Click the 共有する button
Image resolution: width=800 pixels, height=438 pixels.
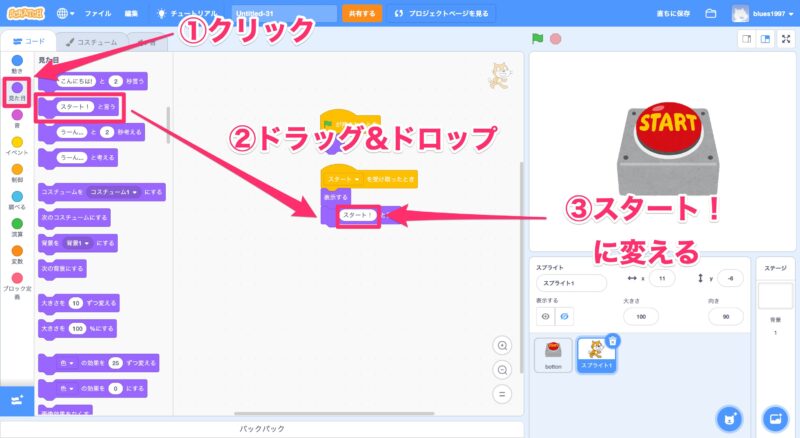click(361, 14)
